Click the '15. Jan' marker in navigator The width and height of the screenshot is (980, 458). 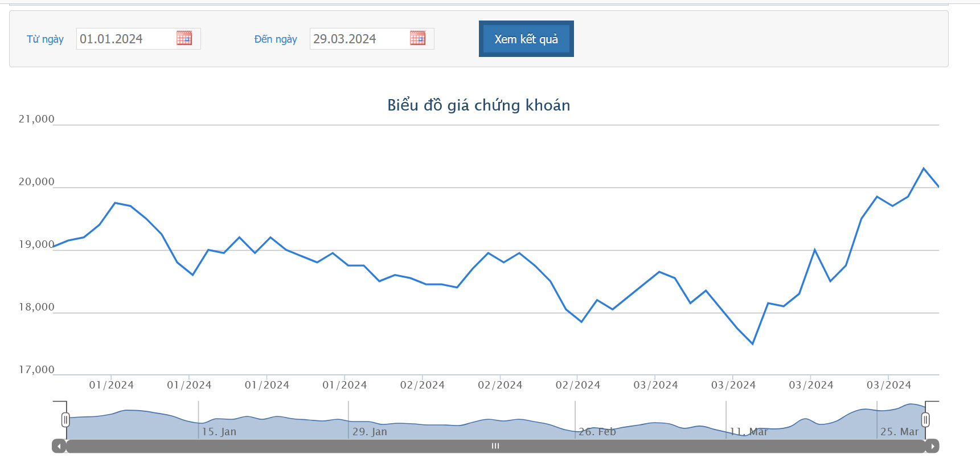[219, 432]
